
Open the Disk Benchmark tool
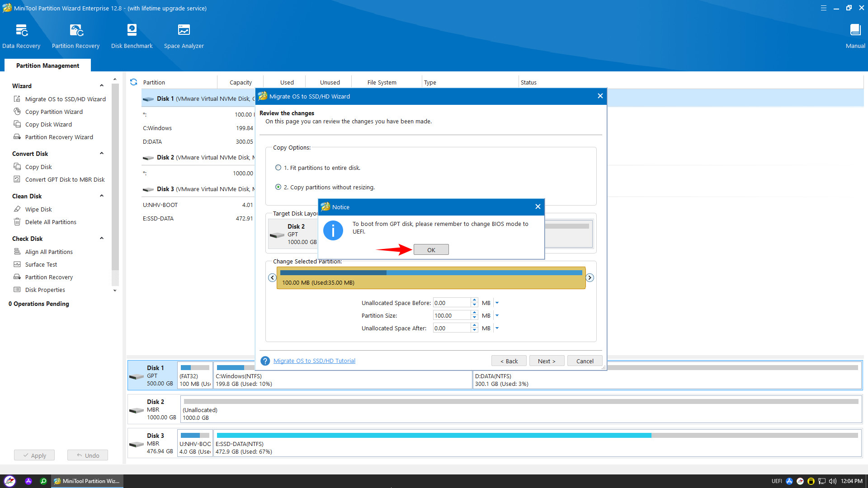(132, 31)
